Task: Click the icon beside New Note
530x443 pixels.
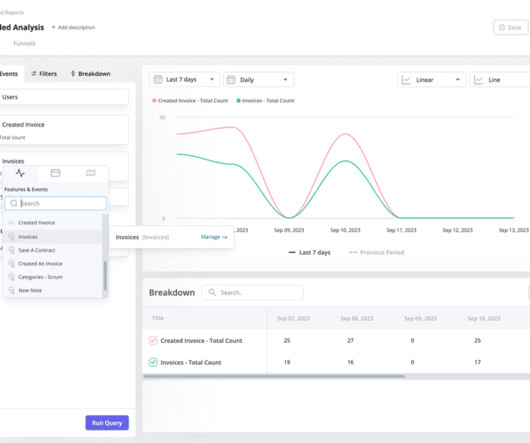Action: coord(11,290)
